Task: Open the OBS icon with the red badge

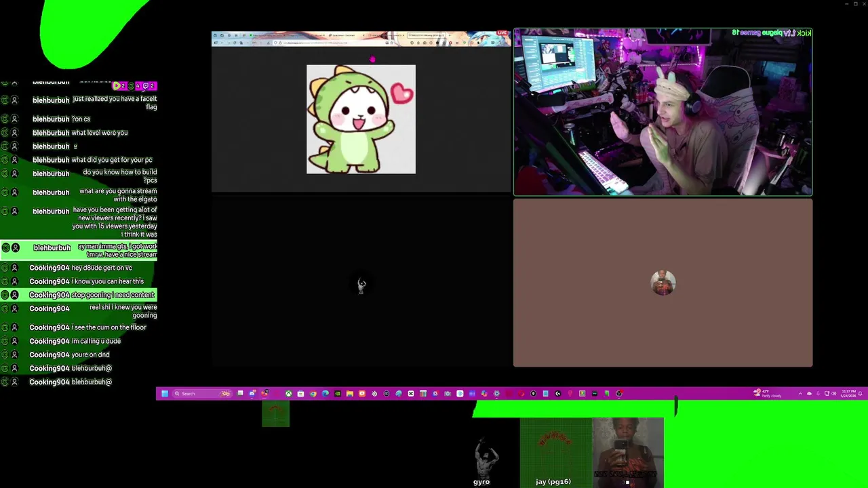Action: click(x=619, y=393)
